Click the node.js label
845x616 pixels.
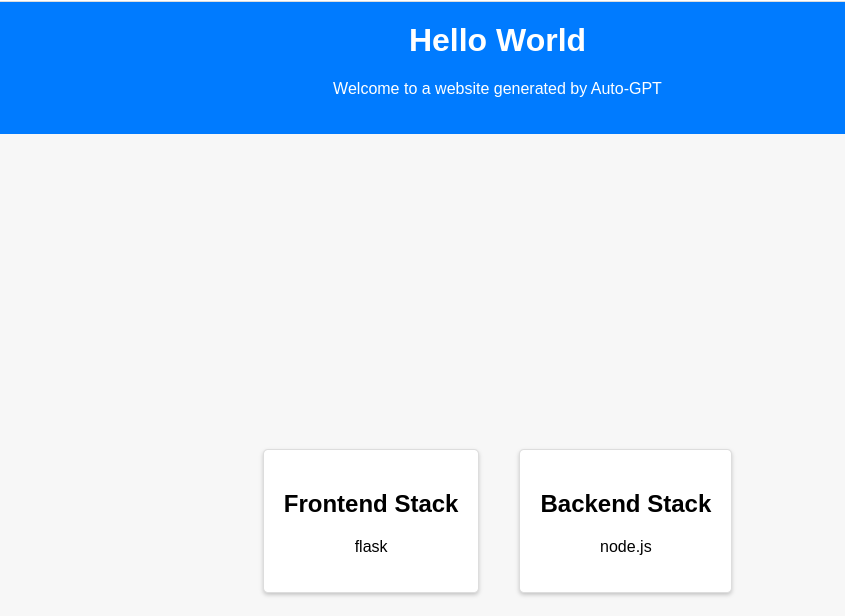[625, 546]
